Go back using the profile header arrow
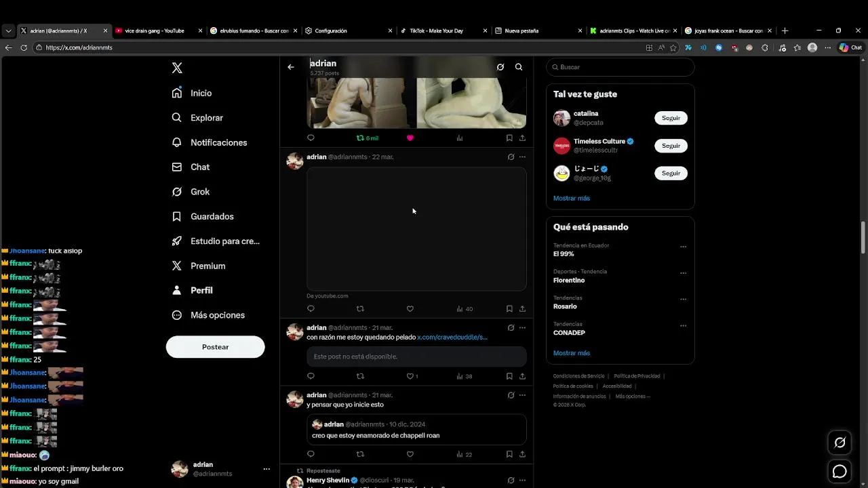The image size is (868, 488). click(291, 67)
